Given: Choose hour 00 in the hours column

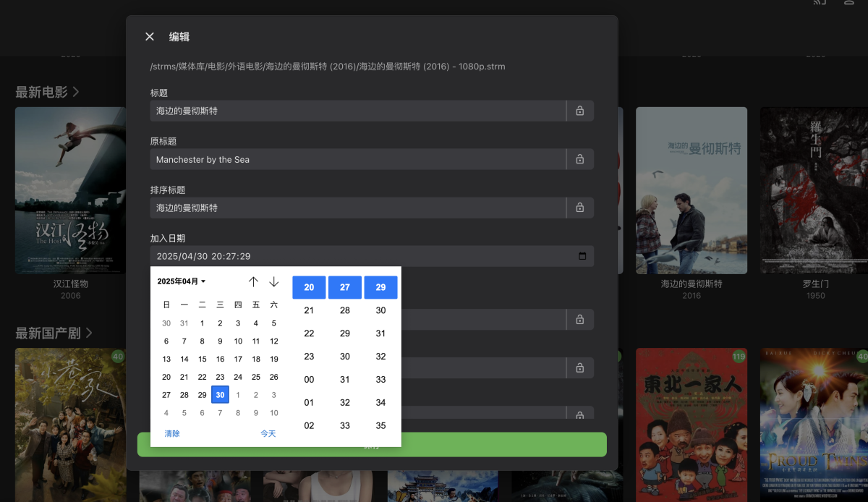Looking at the screenshot, I should click(x=309, y=380).
